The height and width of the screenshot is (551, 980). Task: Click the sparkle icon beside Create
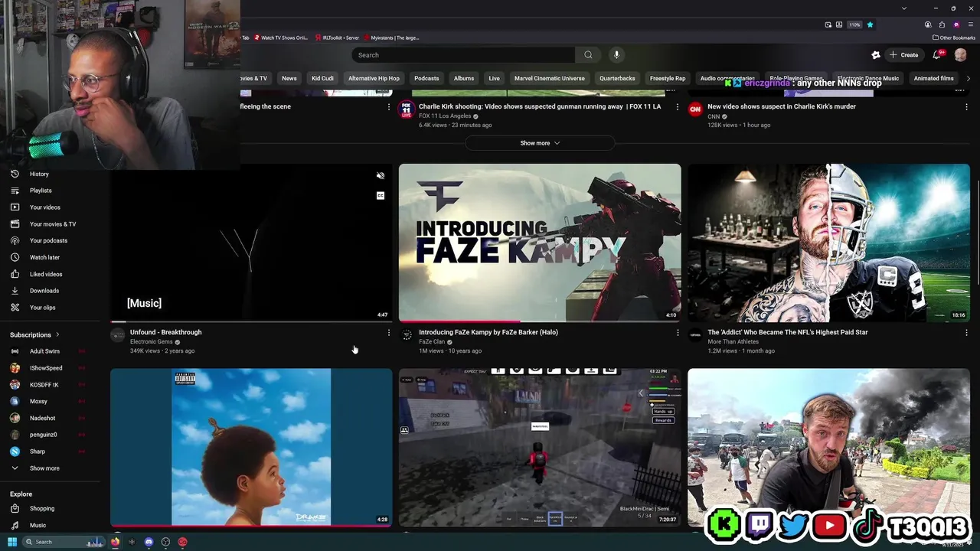(x=876, y=55)
